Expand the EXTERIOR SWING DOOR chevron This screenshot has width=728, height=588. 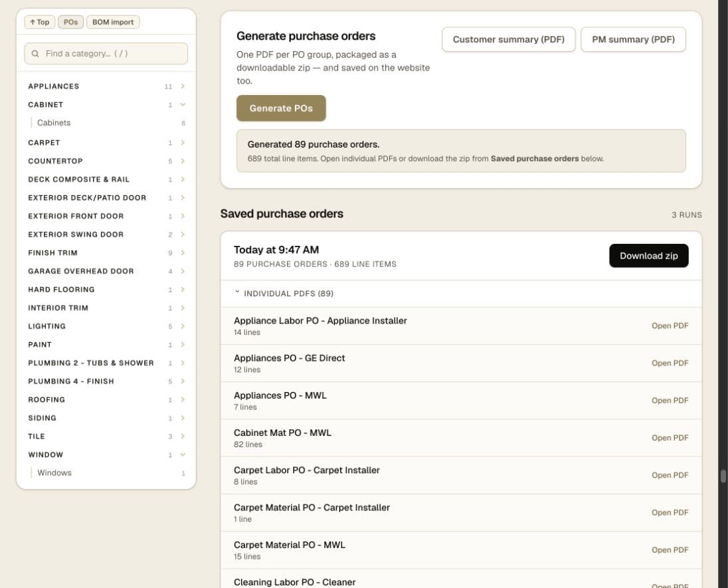(183, 234)
